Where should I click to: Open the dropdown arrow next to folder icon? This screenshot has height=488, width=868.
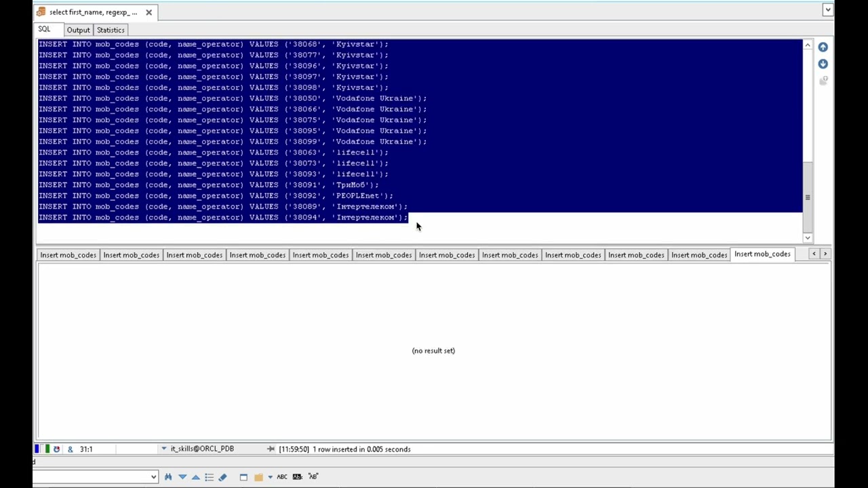click(270, 476)
